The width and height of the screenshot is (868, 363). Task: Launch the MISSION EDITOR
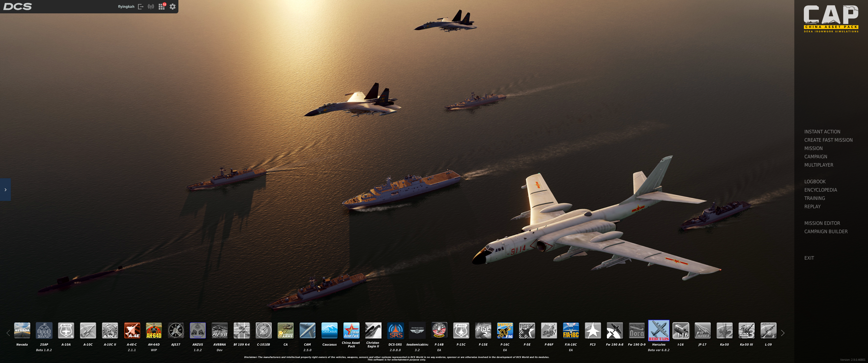822,223
